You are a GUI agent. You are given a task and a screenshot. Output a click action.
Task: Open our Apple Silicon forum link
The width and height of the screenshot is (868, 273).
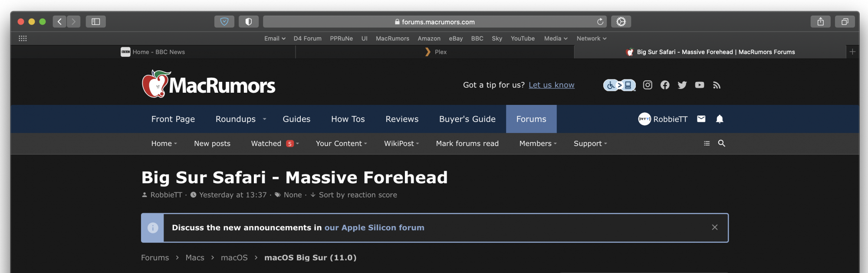[x=375, y=227]
